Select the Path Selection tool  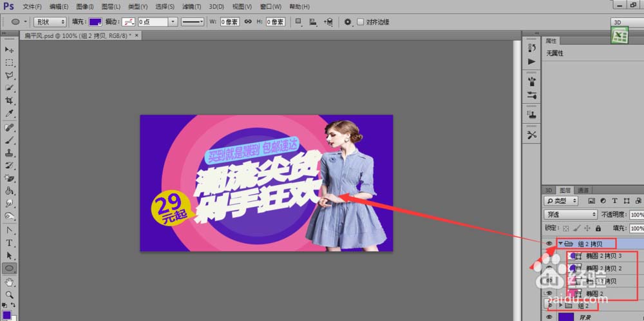(x=9, y=256)
